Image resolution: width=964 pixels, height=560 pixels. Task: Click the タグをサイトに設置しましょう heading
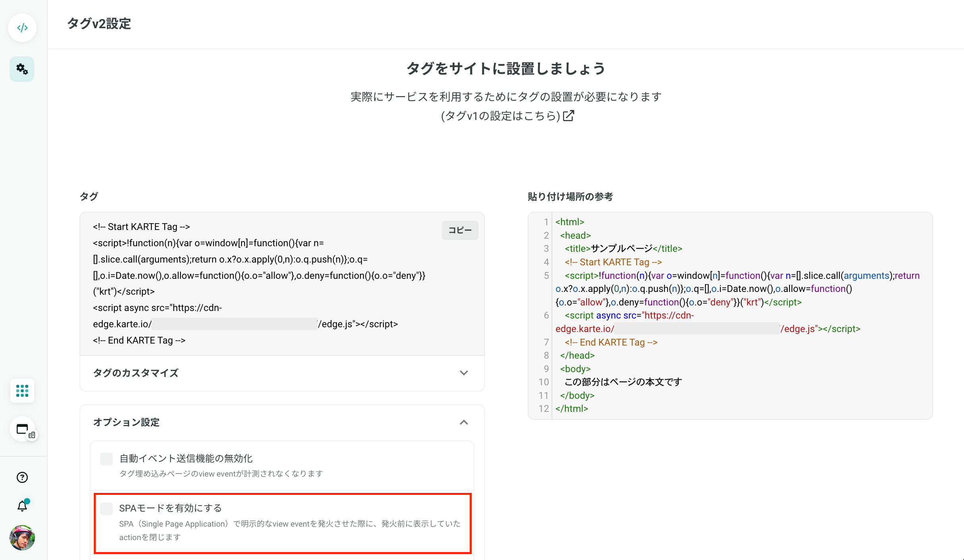coord(506,69)
